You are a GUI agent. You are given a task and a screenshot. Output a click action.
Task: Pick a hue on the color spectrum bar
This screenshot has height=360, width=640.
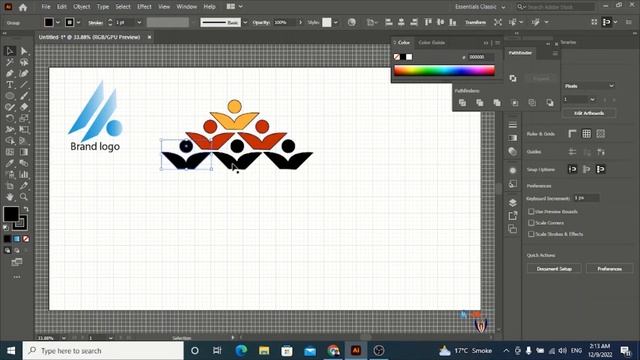444,71
